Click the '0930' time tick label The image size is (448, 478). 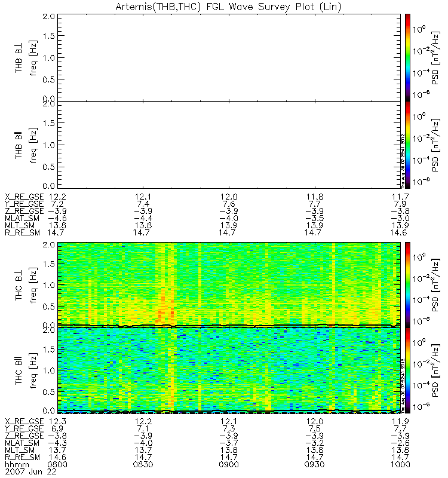[315, 465]
